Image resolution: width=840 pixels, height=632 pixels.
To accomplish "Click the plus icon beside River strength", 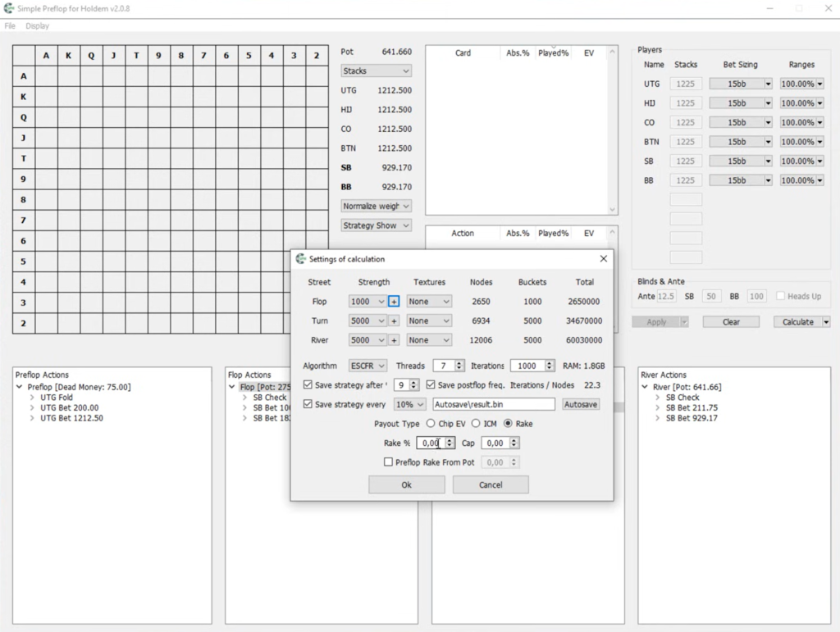I will pos(394,340).
